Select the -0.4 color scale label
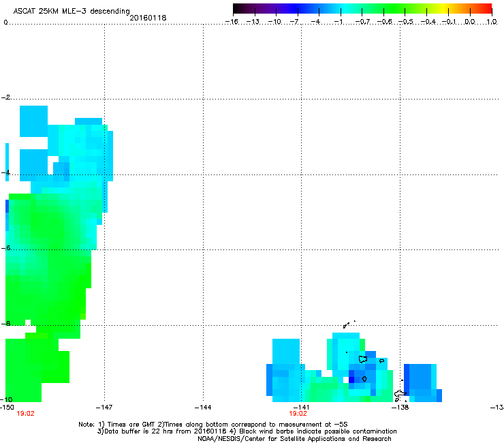This screenshot has height=443, width=504. point(428,22)
